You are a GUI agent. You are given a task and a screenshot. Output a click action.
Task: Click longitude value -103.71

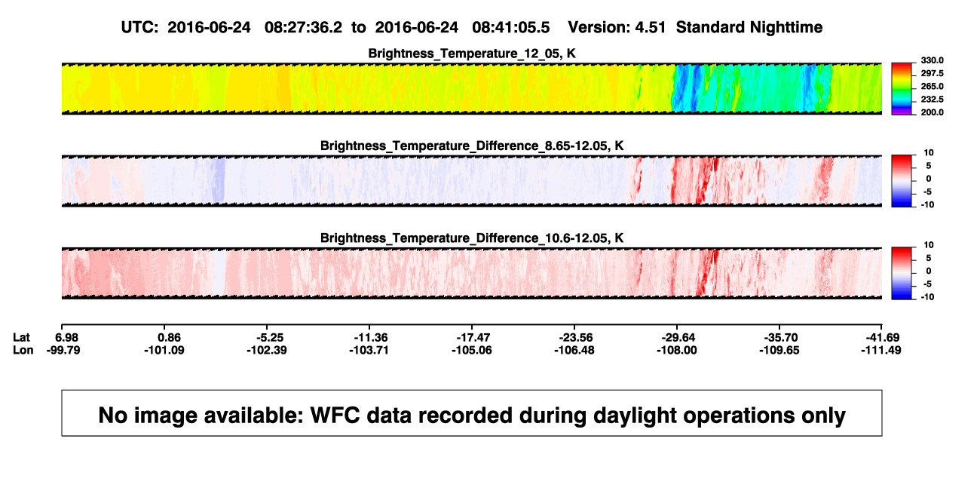(369, 350)
